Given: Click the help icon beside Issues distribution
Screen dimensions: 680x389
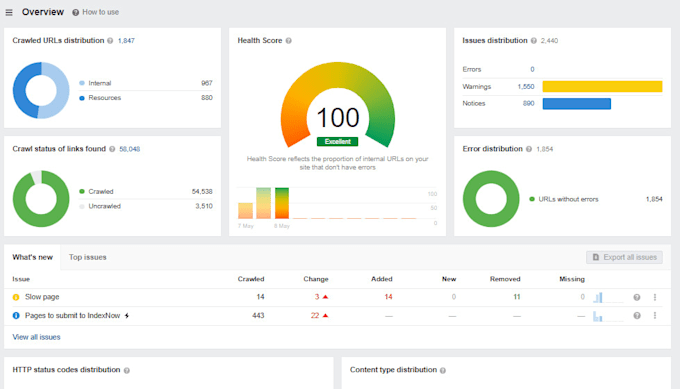Looking at the screenshot, I should point(533,41).
